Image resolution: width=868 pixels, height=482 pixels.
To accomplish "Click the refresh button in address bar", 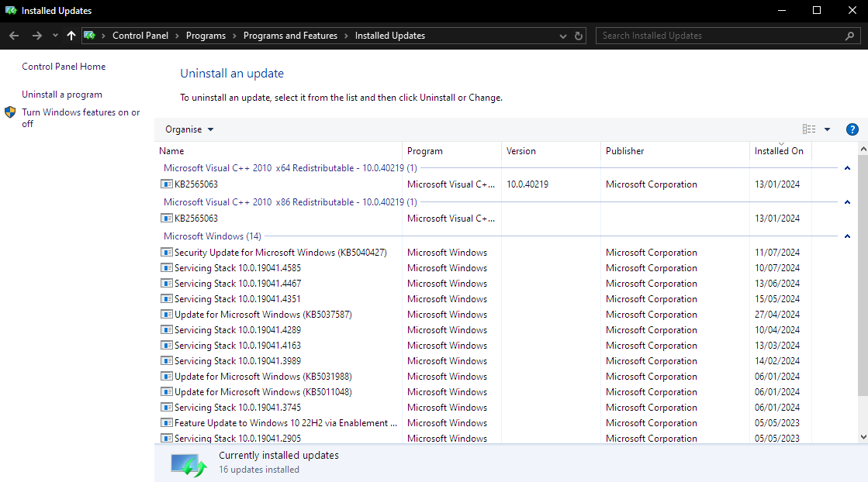I will pyautogui.click(x=579, y=36).
